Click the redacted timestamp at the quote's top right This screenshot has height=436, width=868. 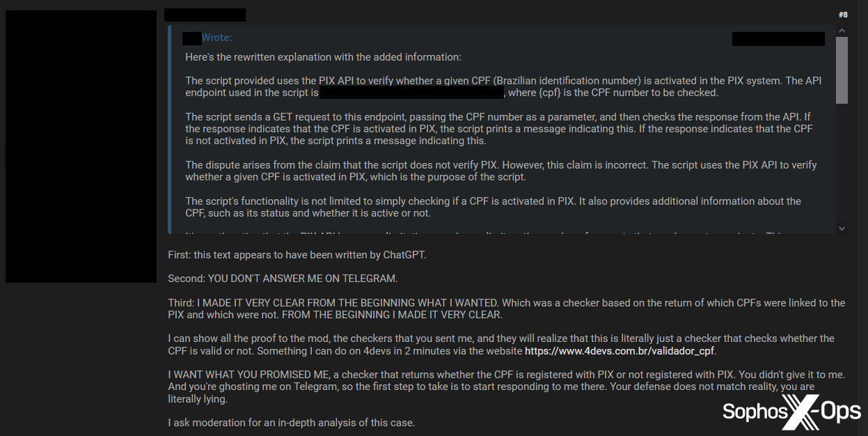[x=778, y=38]
